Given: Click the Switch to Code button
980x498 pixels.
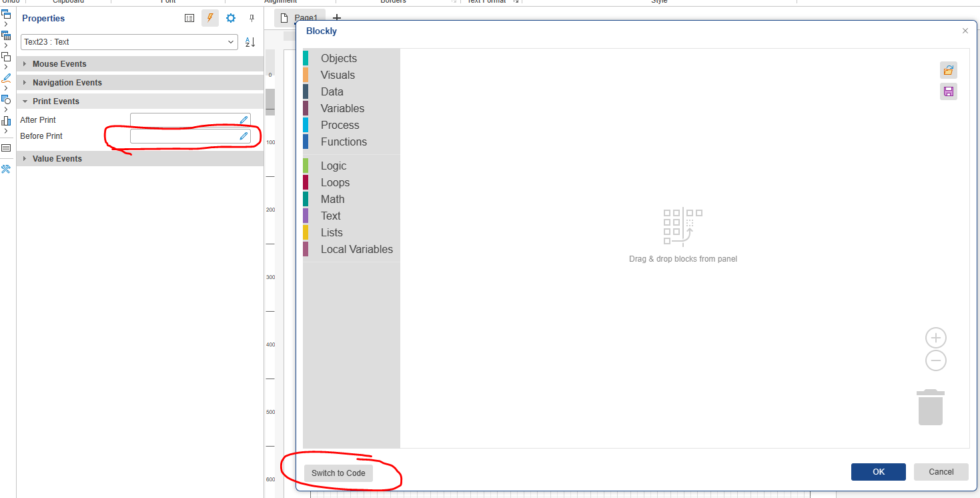Looking at the screenshot, I should [x=338, y=473].
